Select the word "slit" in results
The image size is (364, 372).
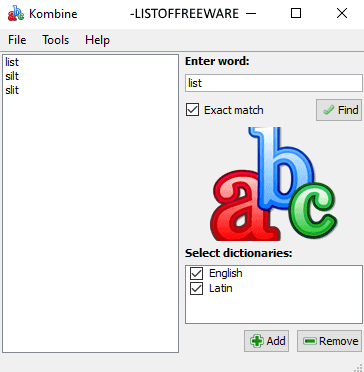click(x=12, y=90)
